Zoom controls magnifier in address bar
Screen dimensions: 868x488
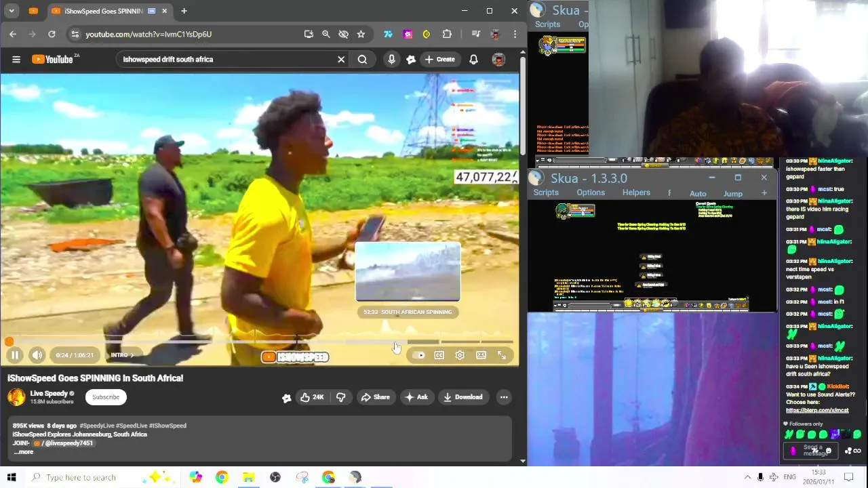(x=325, y=34)
